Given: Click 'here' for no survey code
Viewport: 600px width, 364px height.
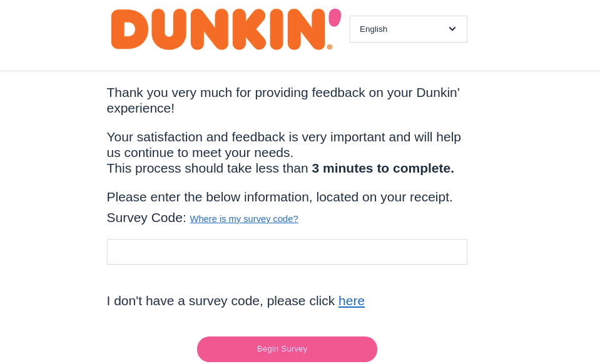Looking at the screenshot, I should pyautogui.click(x=351, y=301).
